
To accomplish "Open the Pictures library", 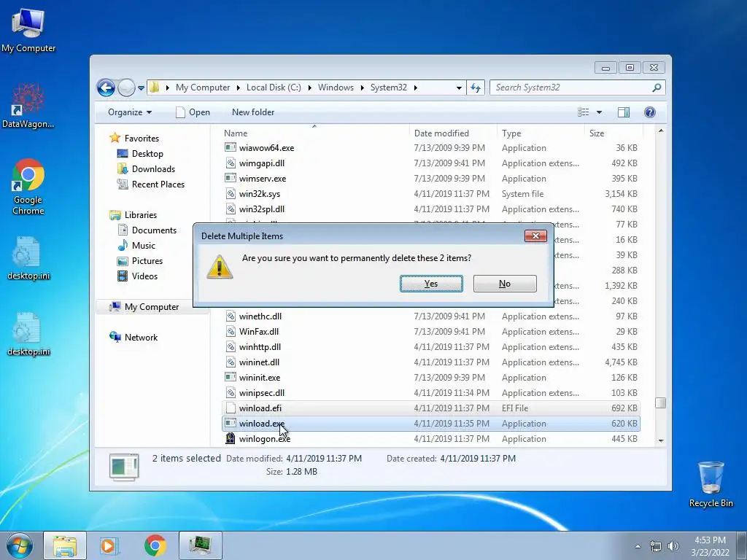I will [x=147, y=261].
